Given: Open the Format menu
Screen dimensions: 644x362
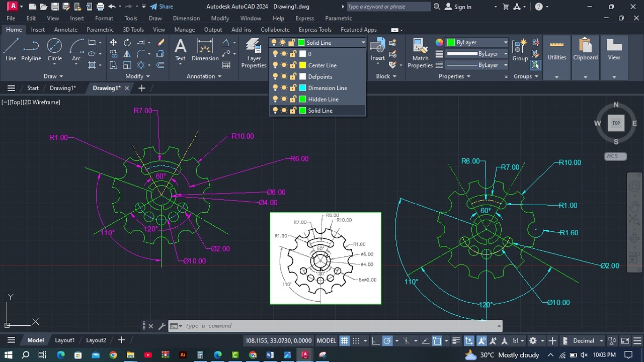Looking at the screenshot, I should (x=104, y=19).
